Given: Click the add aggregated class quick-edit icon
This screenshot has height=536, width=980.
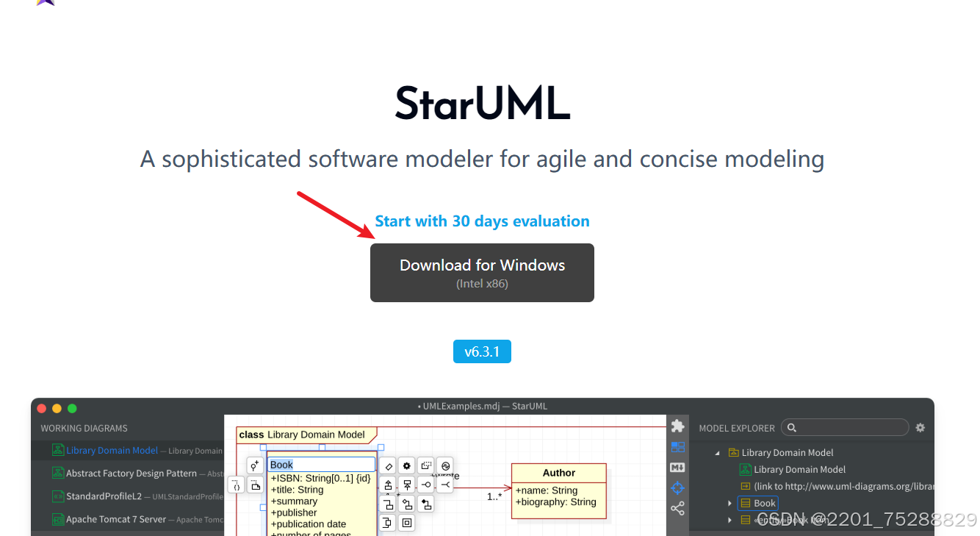Looking at the screenshot, I should click(x=407, y=504).
